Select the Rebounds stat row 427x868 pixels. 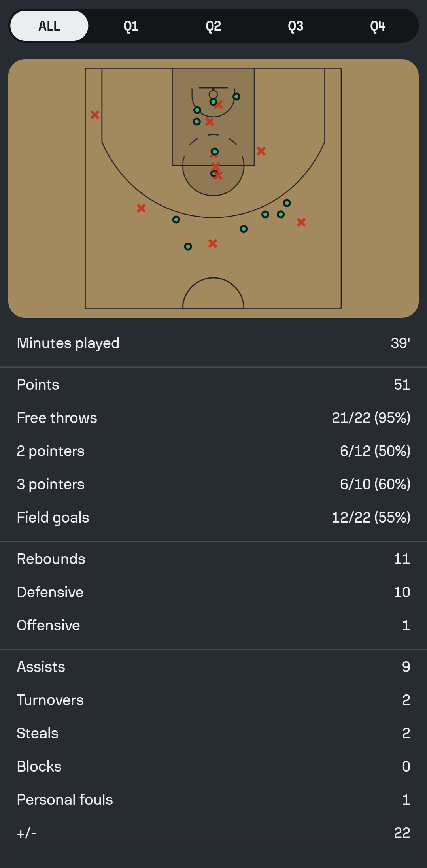click(x=213, y=559)
